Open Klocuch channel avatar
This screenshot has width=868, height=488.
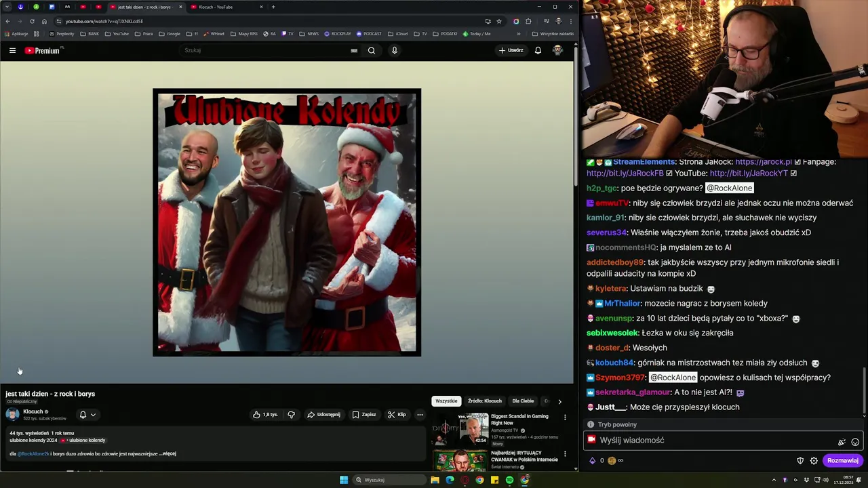12,414
